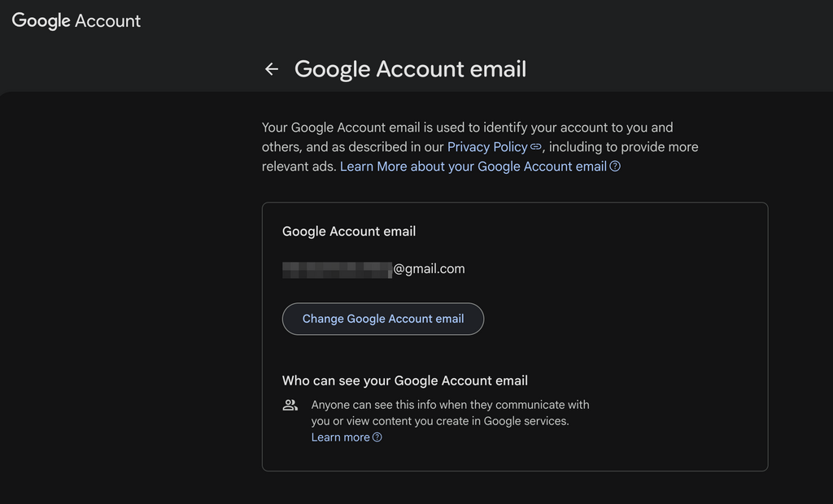The width and height of the screenshot is (833, 504).
Task: Click the @gmail.com domain text
Action: click(x=430, y=269)
